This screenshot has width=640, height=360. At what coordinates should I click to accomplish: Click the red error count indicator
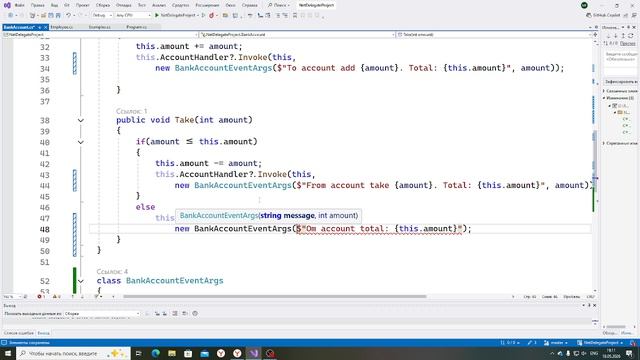click(x=41, y=297)
